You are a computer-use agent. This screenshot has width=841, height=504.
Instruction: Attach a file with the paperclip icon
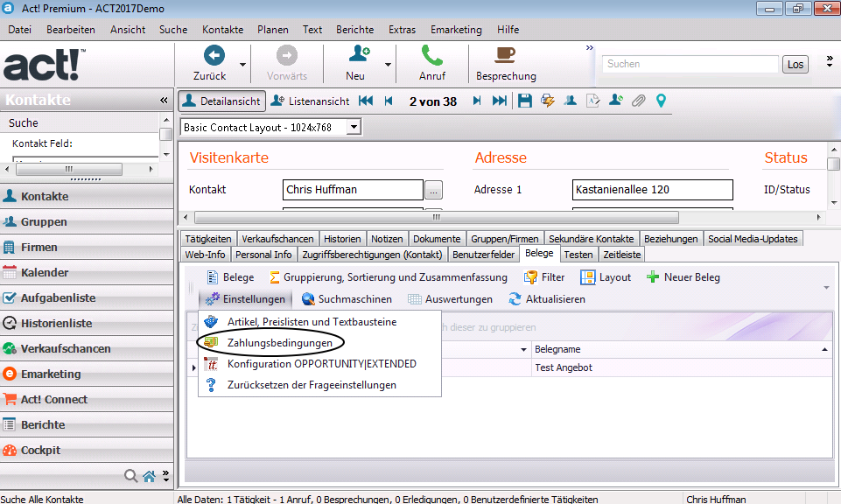[x=638, y=101]
